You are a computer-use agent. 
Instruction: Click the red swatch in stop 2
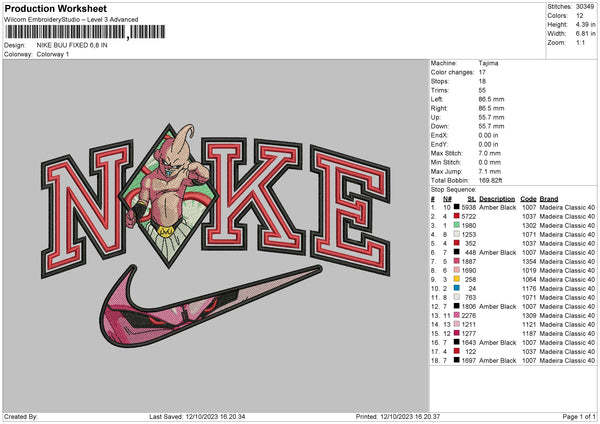tap(457, 216)
